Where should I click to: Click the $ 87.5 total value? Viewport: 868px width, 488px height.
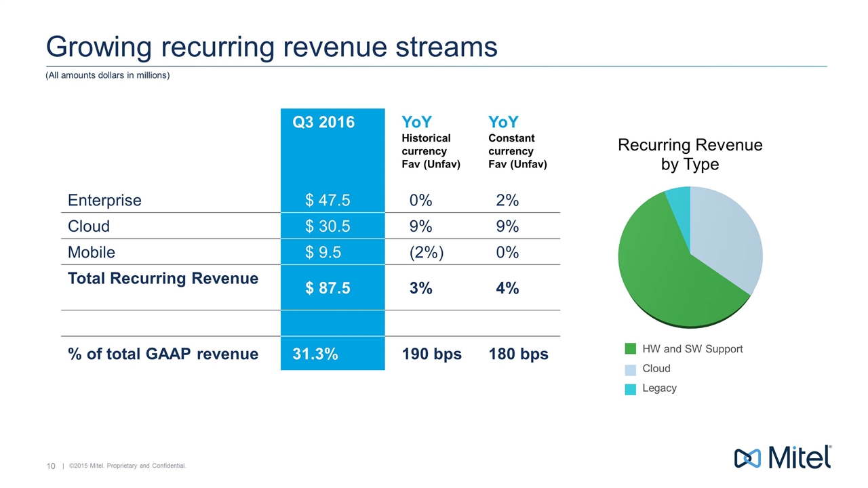click(x=328, y=288)
